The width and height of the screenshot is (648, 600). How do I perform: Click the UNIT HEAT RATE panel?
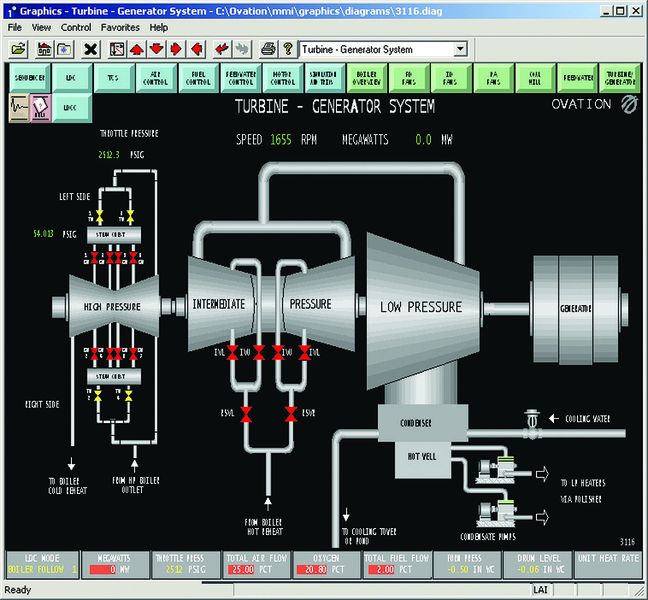coord(608,564)
